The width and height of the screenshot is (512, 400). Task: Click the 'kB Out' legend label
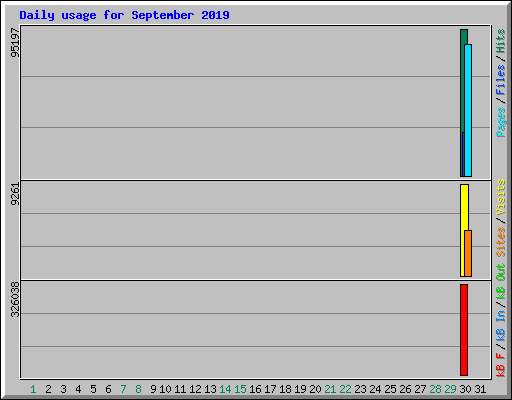click(x=501, y=282)
